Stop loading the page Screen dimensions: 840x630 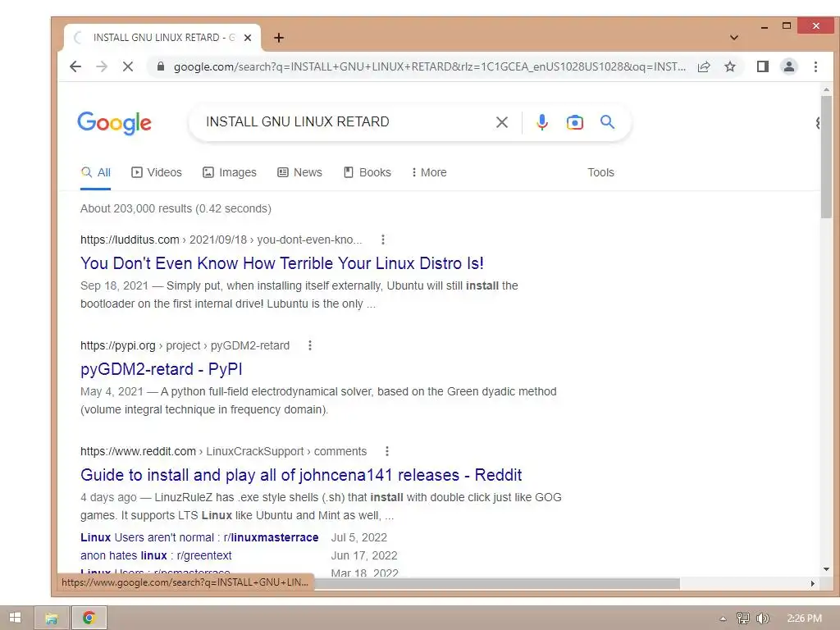pos(127,66)
